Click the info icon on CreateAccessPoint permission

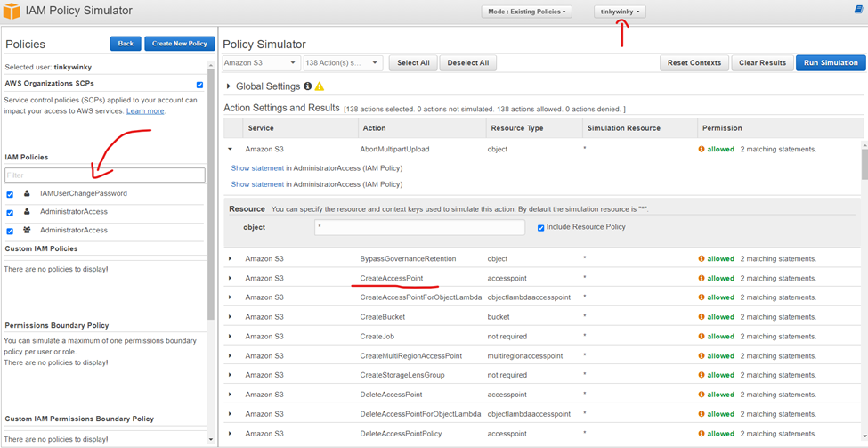click(x=702, y=278)
